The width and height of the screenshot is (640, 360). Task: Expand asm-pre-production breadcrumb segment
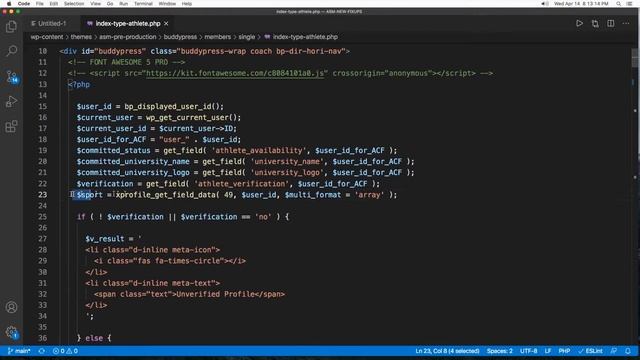click(128, 37)
